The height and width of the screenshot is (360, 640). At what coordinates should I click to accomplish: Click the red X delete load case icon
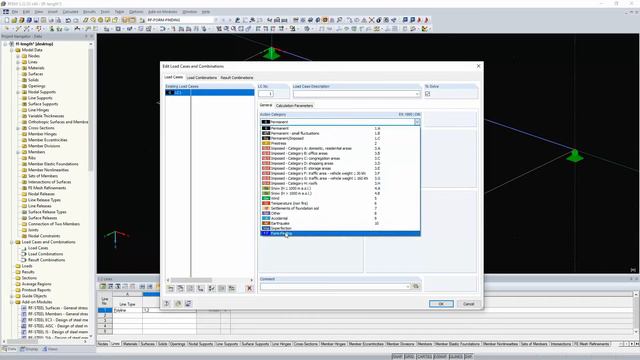pos(249,288)
